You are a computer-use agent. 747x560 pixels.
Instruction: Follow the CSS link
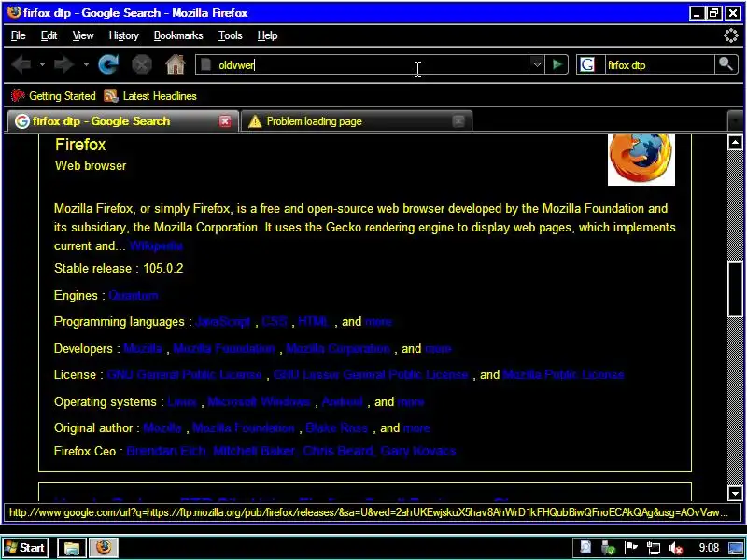tap(275, 321)
